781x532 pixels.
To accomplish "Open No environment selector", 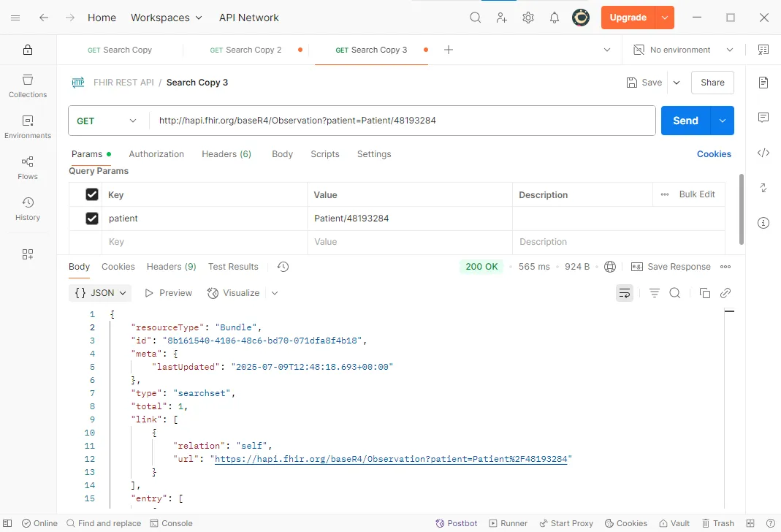I will pos(683,50).
